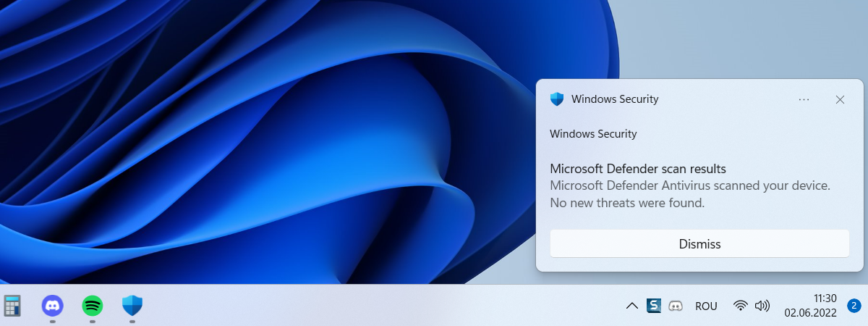Click the Discord tray icon
868x326 pixels.
click(x=676, y=306)
